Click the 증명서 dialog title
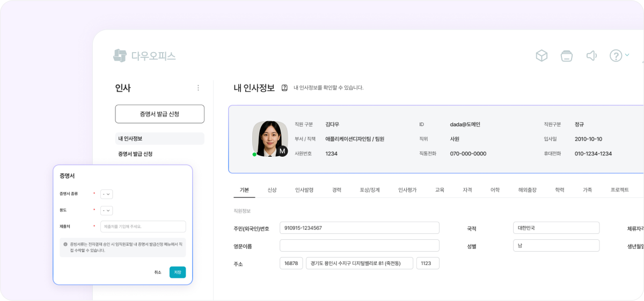 coord(67,175)
